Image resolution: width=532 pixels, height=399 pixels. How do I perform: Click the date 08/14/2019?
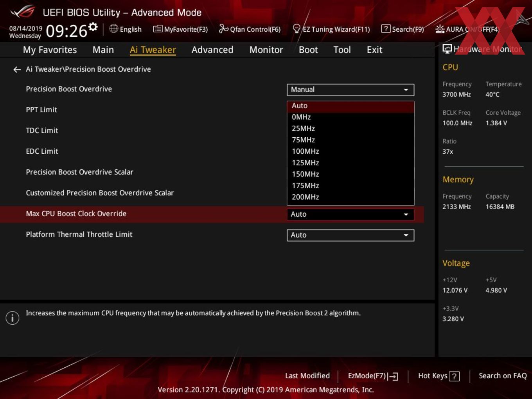point(25,29)
